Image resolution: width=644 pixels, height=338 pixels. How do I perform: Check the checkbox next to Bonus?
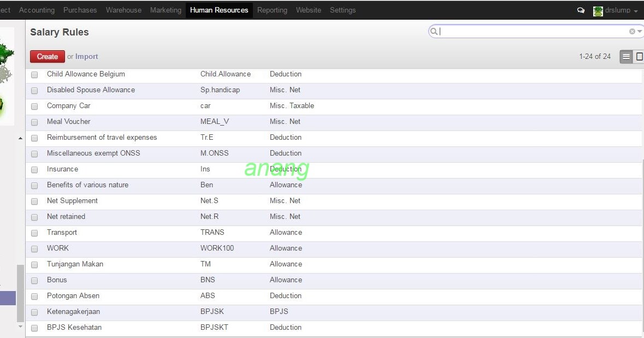point(34,281)
